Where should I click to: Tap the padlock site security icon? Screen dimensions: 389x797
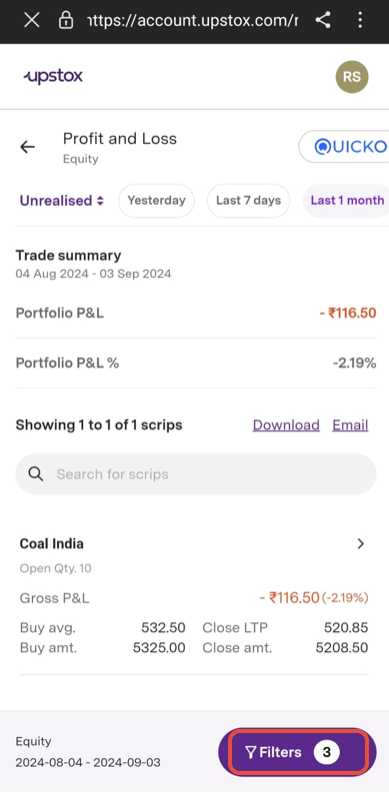(x=66, y=20)
